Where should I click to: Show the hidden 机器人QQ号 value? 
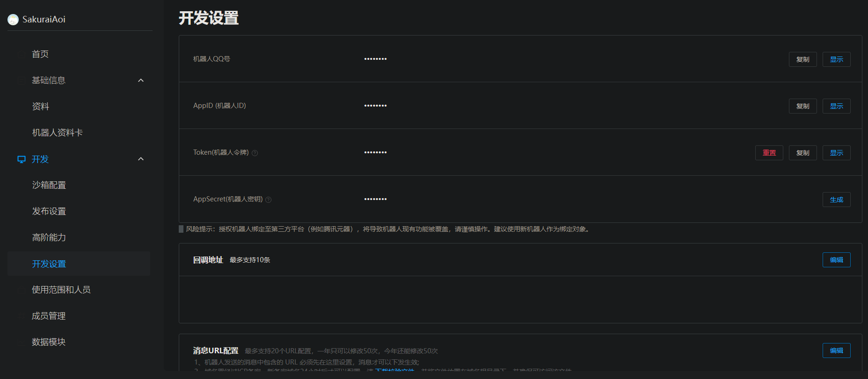coord(836,59)
